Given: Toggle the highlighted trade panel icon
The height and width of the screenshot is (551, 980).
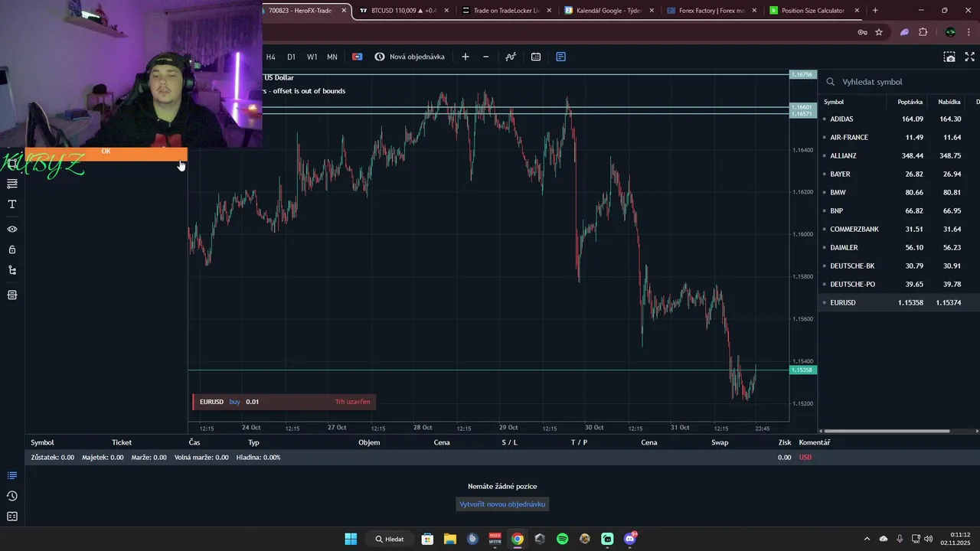Looking at the screenshot, I should click(x=560, y=57).
